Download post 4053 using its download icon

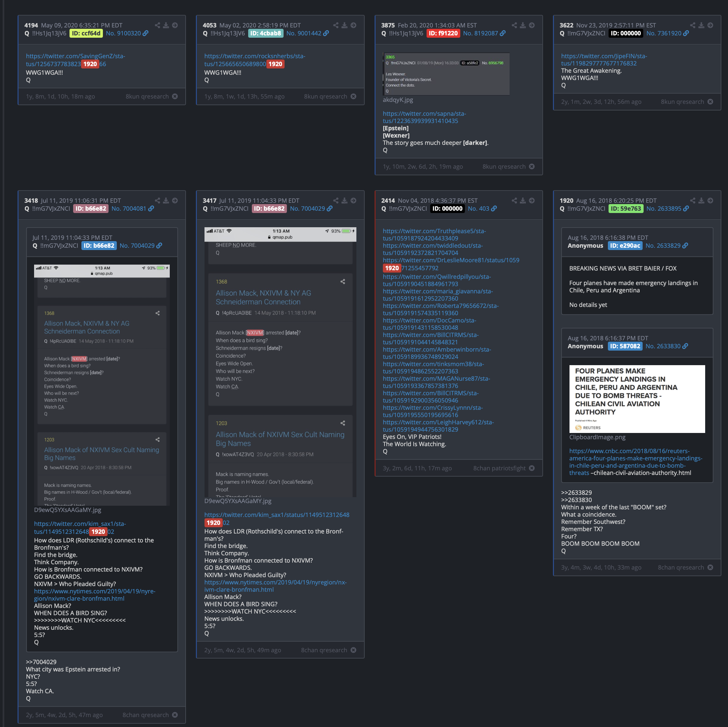(x=344, y=25)
